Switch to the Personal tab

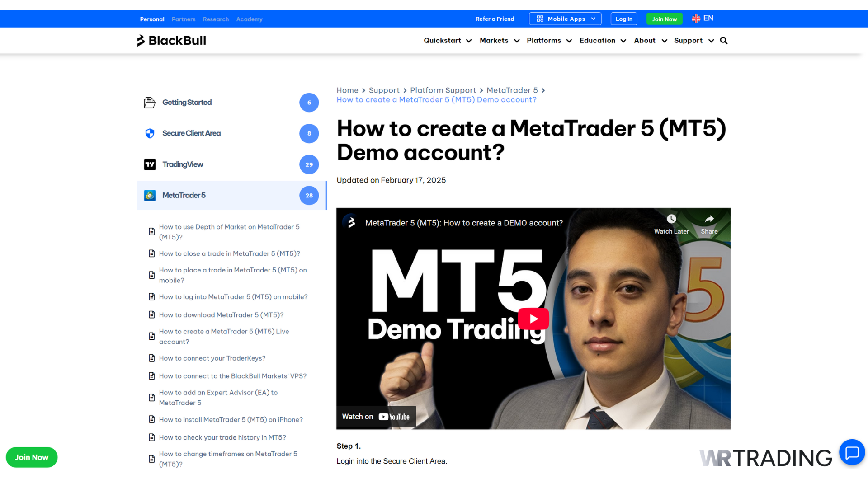coord(152,19)
